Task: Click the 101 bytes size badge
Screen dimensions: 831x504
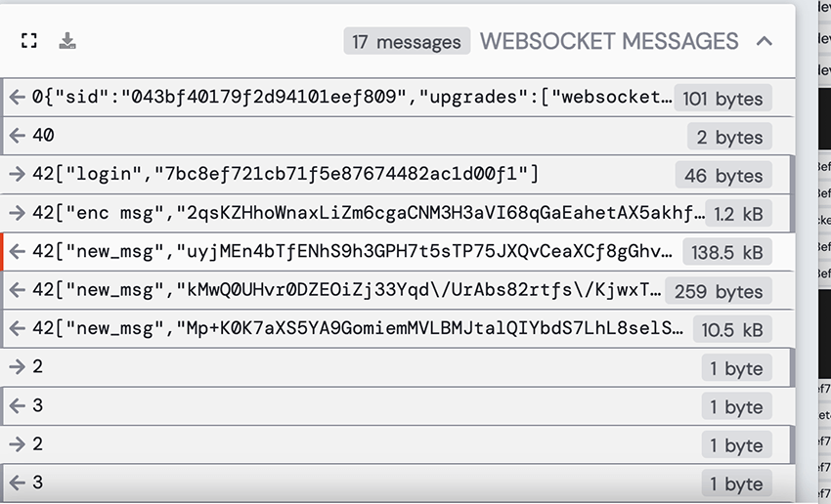Action: tap(722, 99)
